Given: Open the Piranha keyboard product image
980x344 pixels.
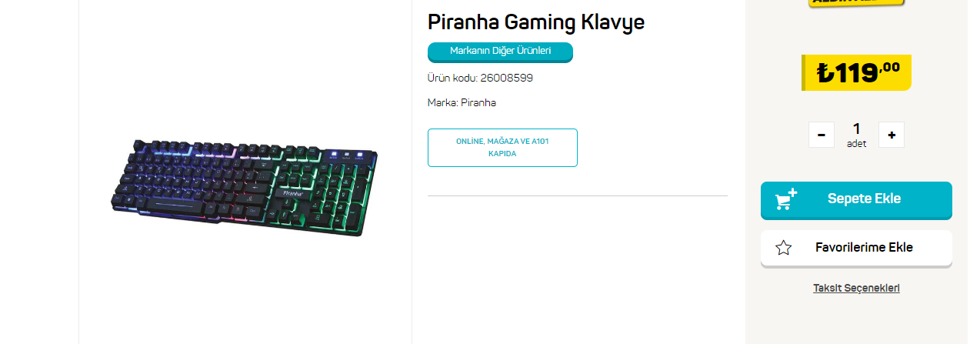Looking at the screenshot, I should click(x=245, y=187).
